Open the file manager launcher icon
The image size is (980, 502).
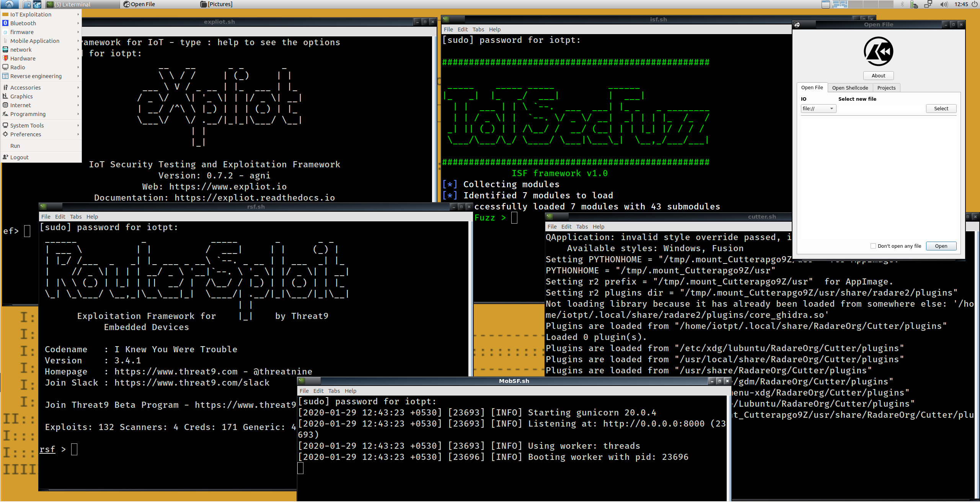click(27, 4)
